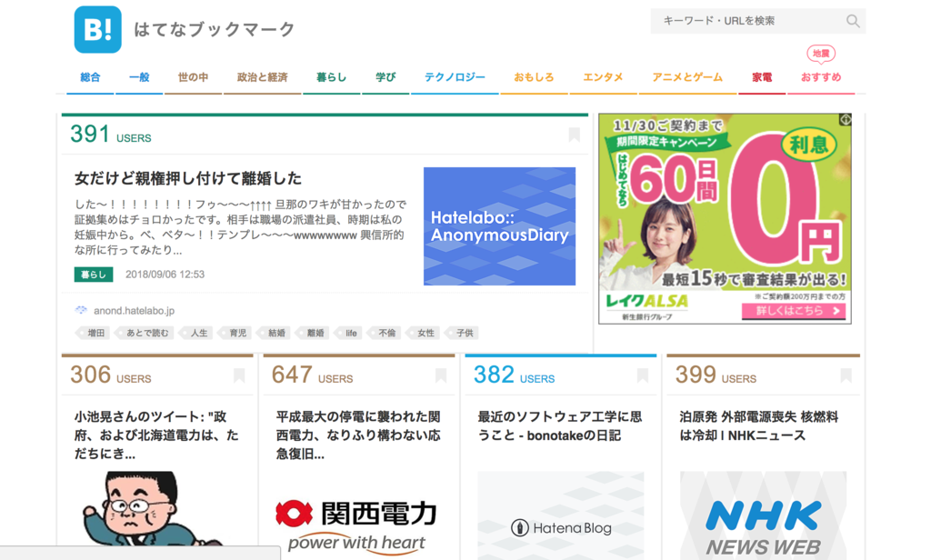The image size is (931, 560).
Task: Select the 政治と経済 tab
Action: click(x=262, y=77)
